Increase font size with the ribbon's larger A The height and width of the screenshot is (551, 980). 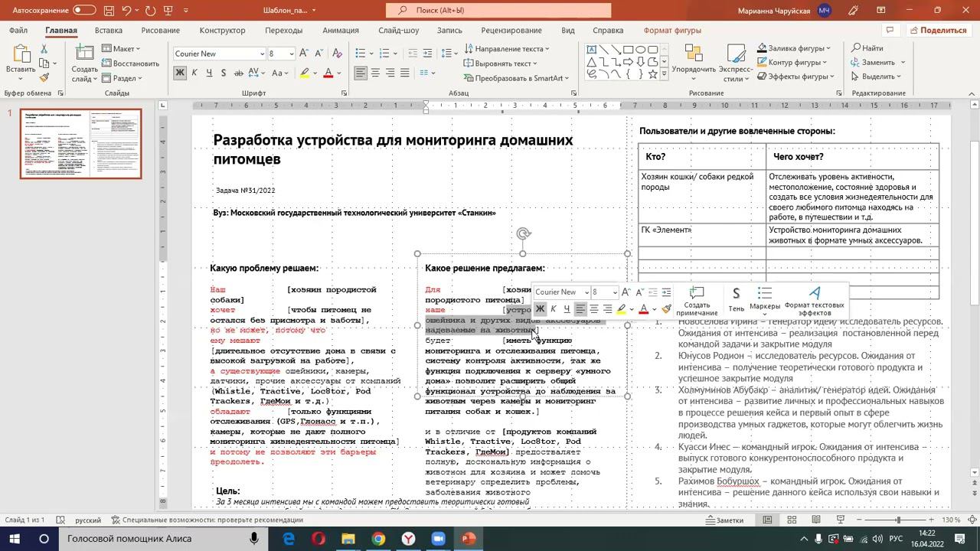point(305,54)
